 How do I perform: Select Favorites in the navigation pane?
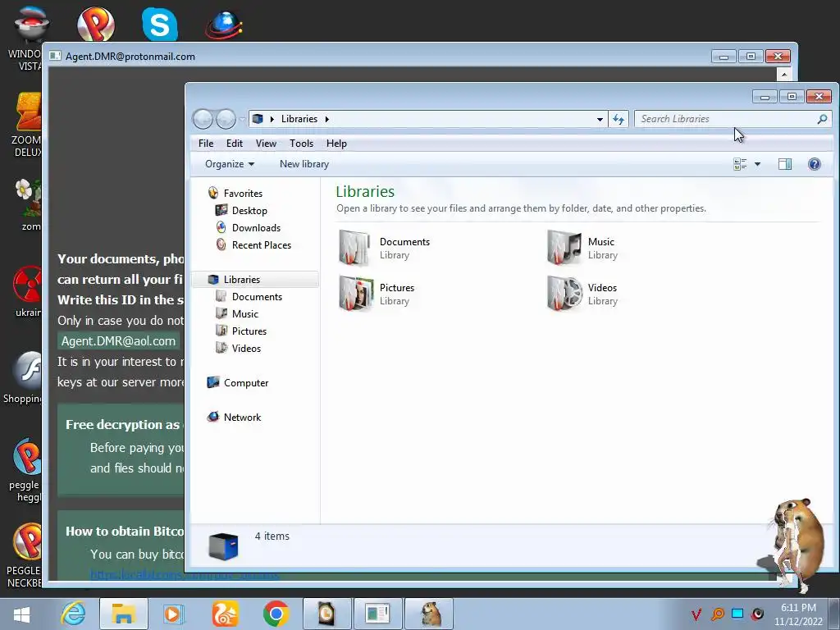(243, 194)
